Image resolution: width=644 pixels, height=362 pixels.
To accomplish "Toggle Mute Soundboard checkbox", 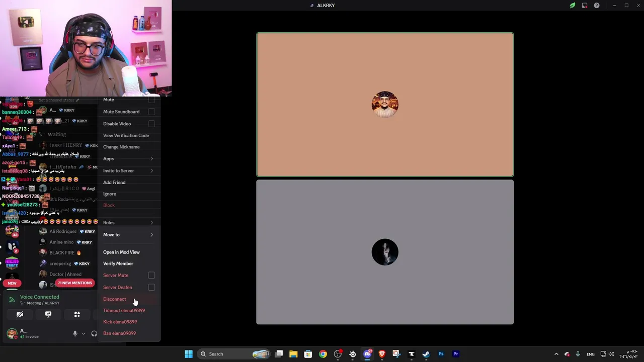I will click(x=151, y=112).
